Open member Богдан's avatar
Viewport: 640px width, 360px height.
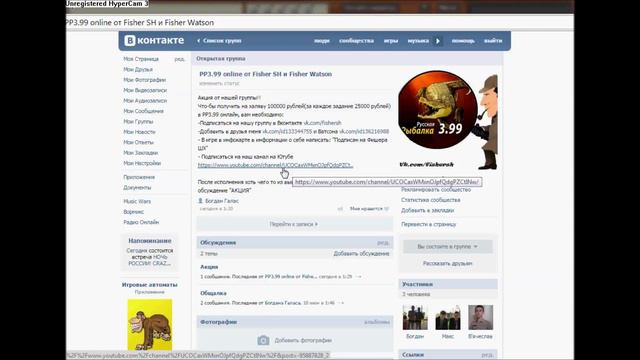(x=415, y=317)
